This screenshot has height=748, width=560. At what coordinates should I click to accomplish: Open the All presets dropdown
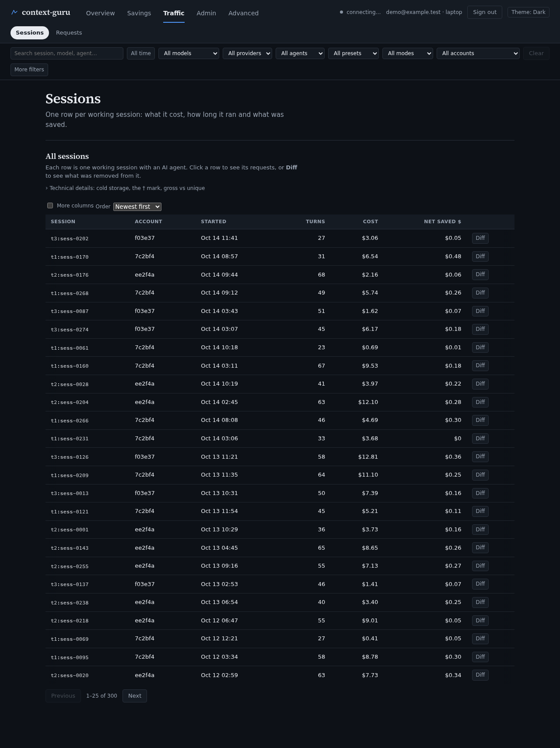click(353, 53)
